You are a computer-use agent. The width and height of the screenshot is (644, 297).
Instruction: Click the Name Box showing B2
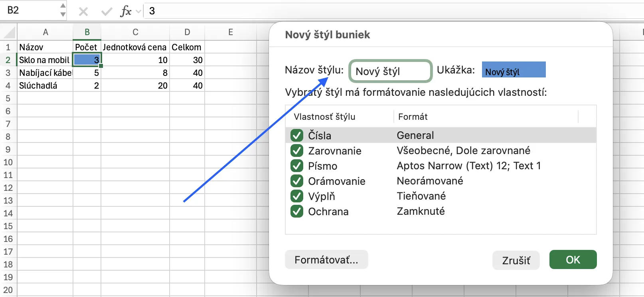click(x=30, y=10)
